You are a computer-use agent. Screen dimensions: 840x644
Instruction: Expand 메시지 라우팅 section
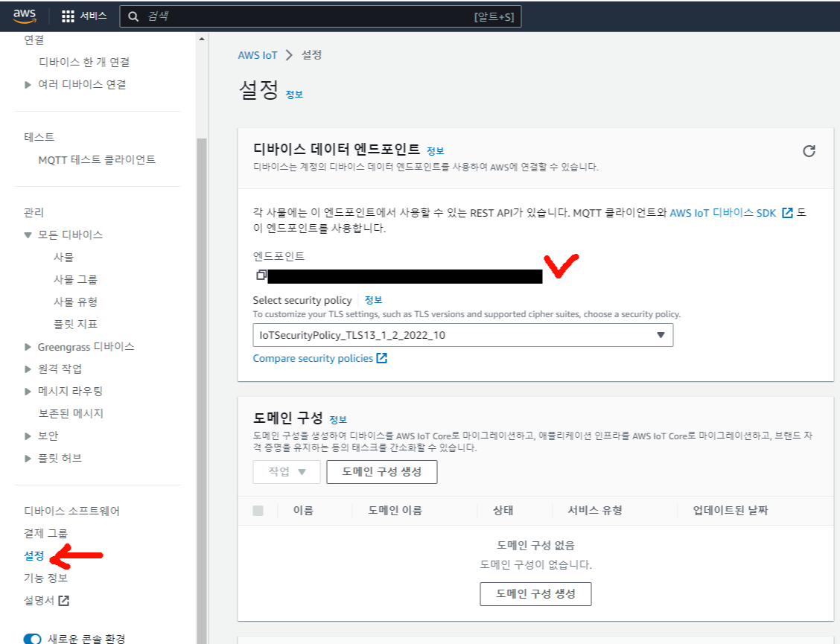point(28,392)
